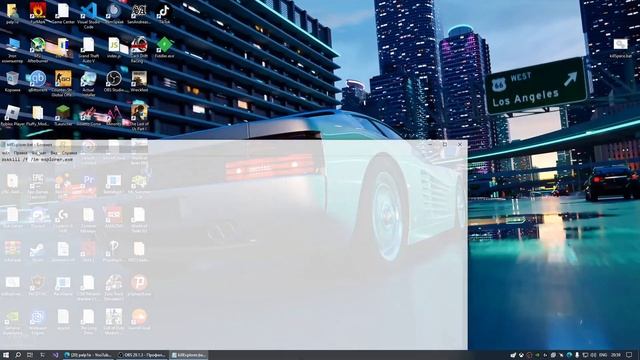
Task: Launch Counter-Strike Global Offensive shortcut
Action: tap(63, 84)
